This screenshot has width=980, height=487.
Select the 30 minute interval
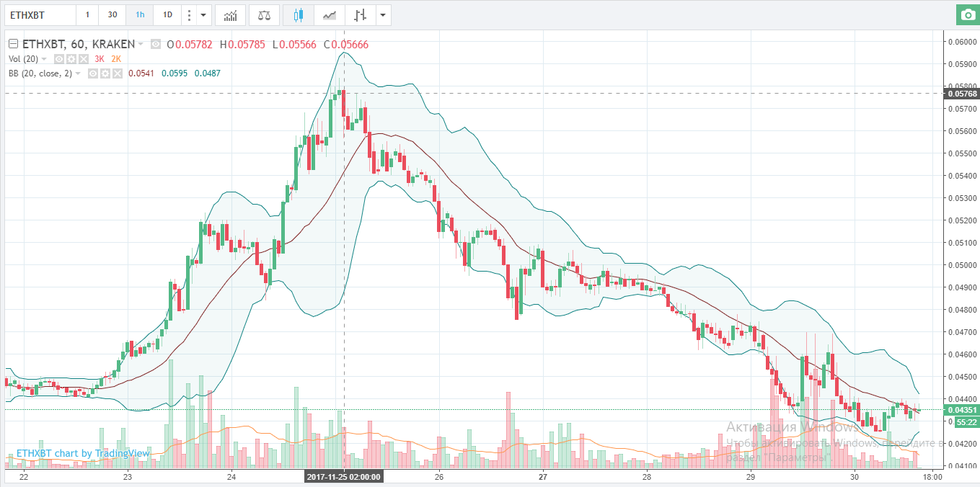112,14
